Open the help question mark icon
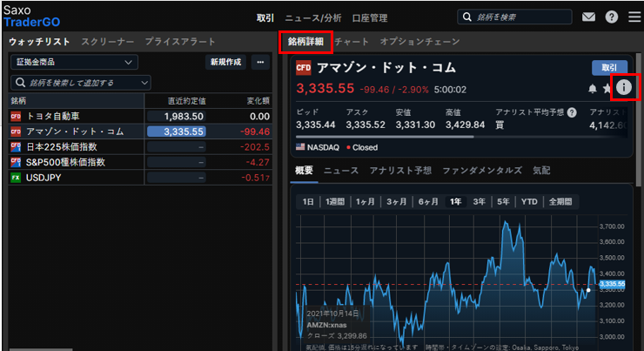Viewport: 644px width, 351px height. point(612,17)
